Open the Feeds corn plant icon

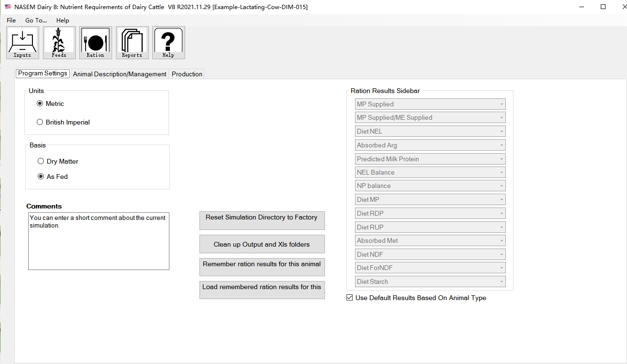pos(59,42)
